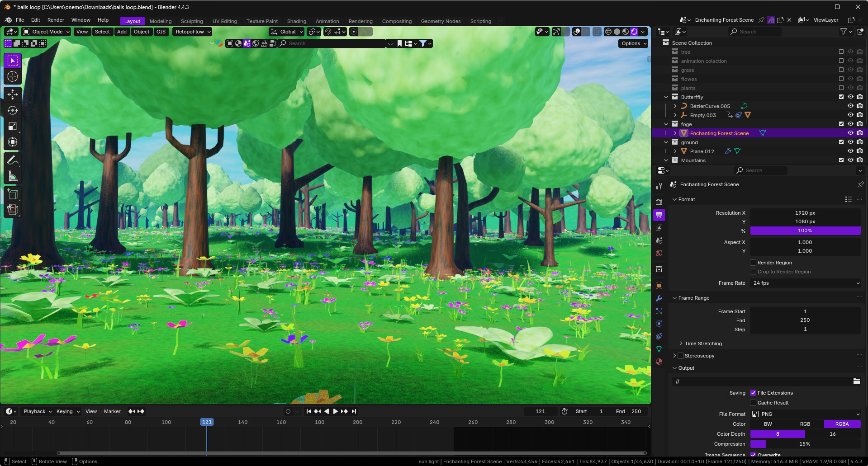Image resolution: width=868 pixels, height=466 pixels.
Task: Hide BézierCurve.005 in viewport
Action: point(850,106)
